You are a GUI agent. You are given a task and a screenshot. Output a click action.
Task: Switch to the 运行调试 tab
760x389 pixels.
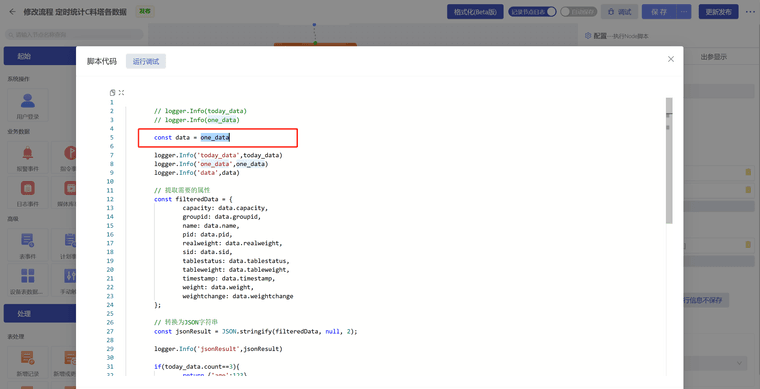(146, 62)
